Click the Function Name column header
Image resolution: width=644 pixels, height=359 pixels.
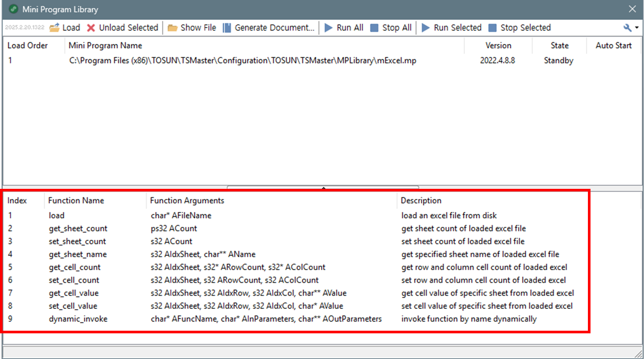click(76, 201)
